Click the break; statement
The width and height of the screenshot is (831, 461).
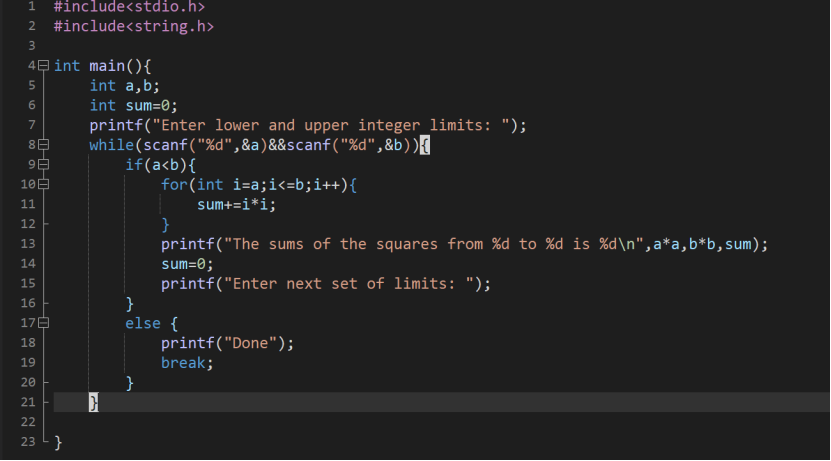click(x=187, y=363)
